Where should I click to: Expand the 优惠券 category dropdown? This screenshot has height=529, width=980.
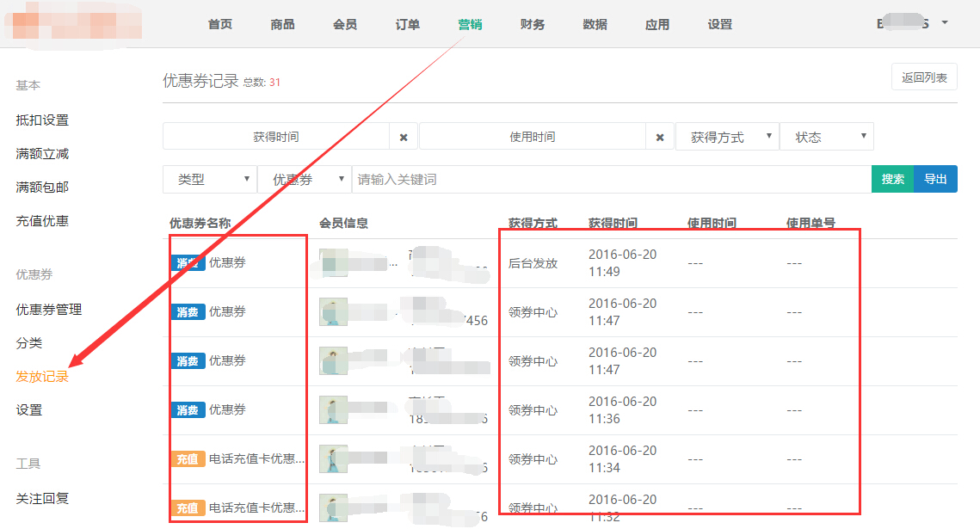(x=304, y=179)
